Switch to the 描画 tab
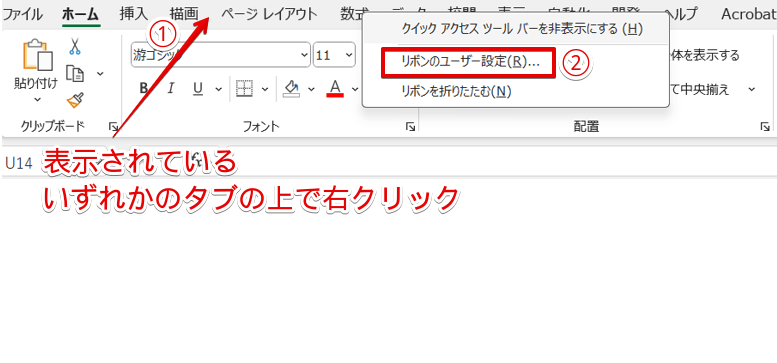 183,14
